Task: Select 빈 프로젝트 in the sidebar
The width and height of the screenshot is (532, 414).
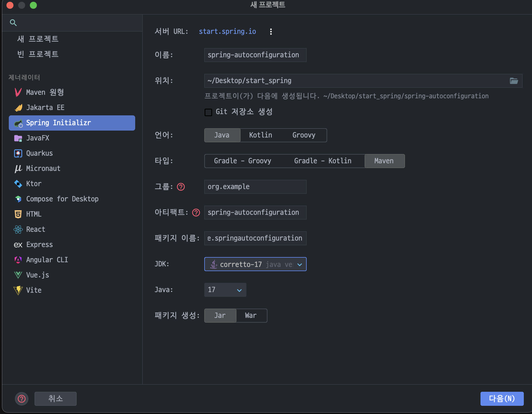Action: [38, 54]
